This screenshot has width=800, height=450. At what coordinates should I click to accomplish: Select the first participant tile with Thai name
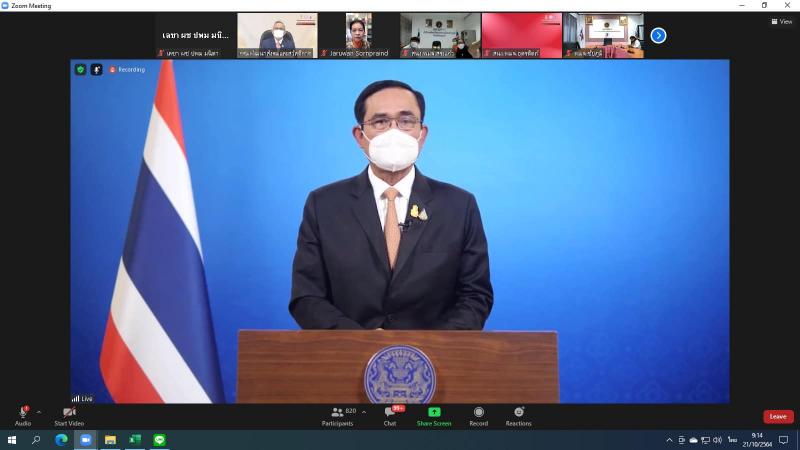(195, 35)
